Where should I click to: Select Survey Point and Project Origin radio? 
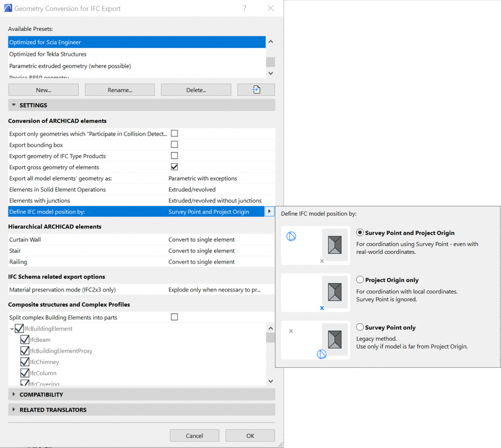[360, 233]
